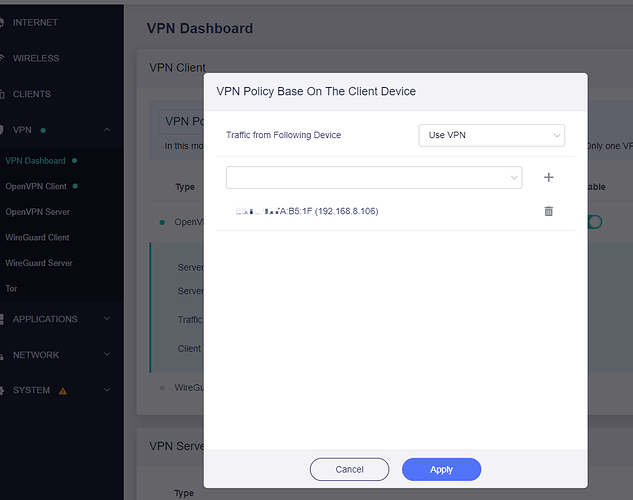Expand the APPLICATIONS sidebar section

point(107,319)
